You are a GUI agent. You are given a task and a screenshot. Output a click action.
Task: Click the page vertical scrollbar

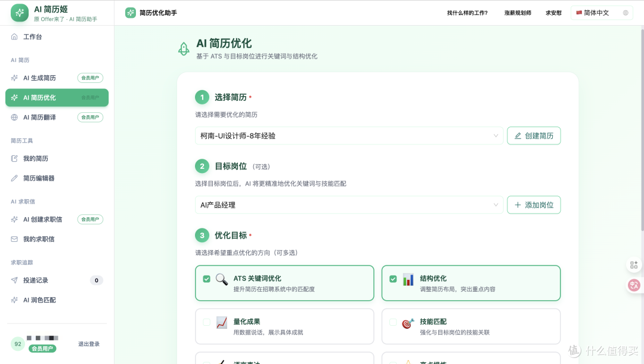(x=642, y=130)
